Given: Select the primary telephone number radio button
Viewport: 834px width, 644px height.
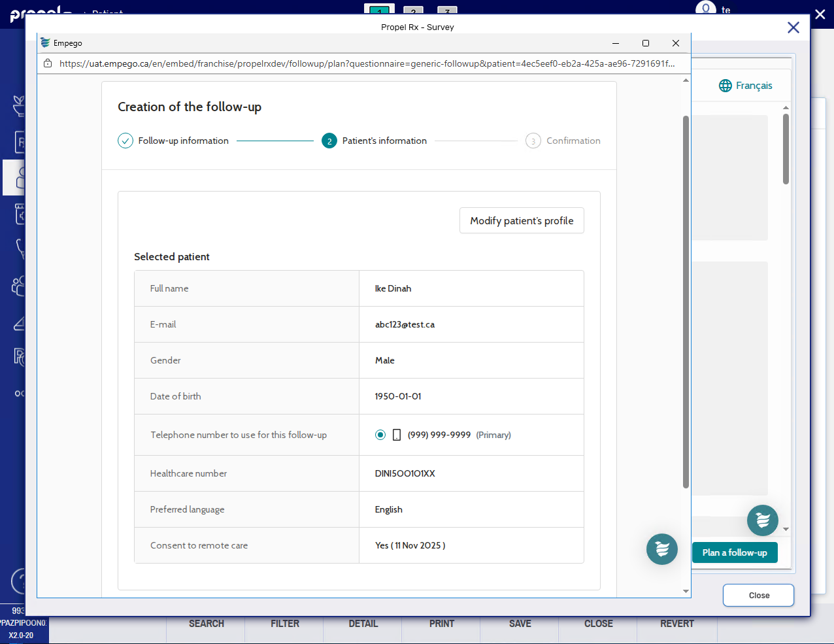Looking at the screenshot, I should pos(380,435).
